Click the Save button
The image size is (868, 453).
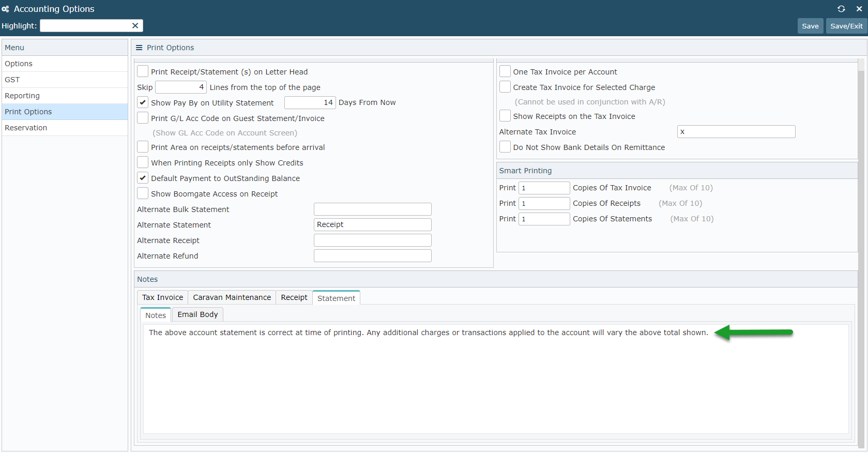(x=810, y=26)
